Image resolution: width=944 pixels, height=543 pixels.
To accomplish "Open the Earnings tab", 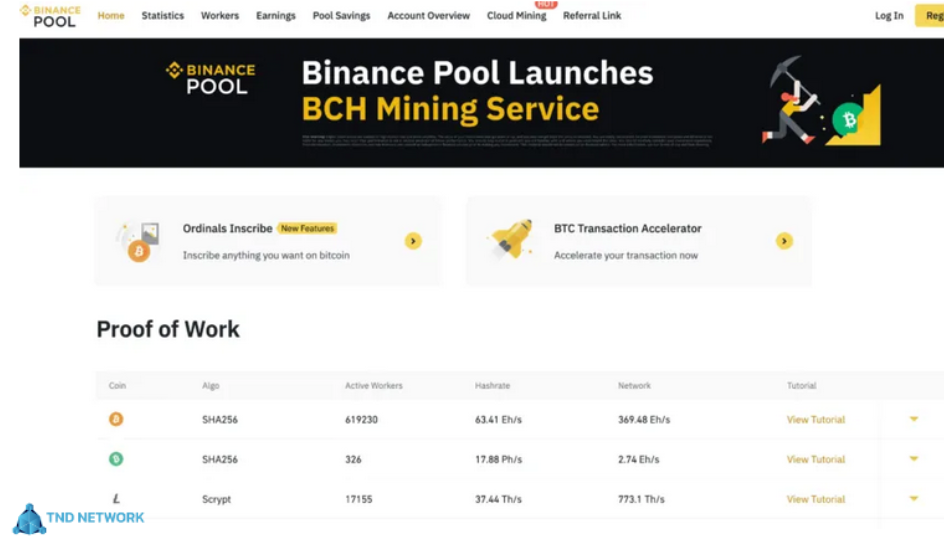I will (x=276, y=16).
